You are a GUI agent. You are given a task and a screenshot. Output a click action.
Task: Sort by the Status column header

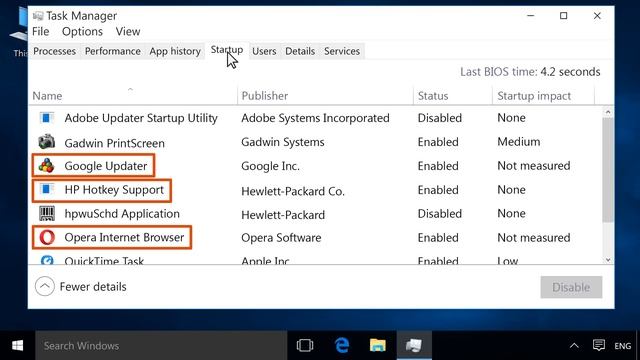tap(453, 96)
